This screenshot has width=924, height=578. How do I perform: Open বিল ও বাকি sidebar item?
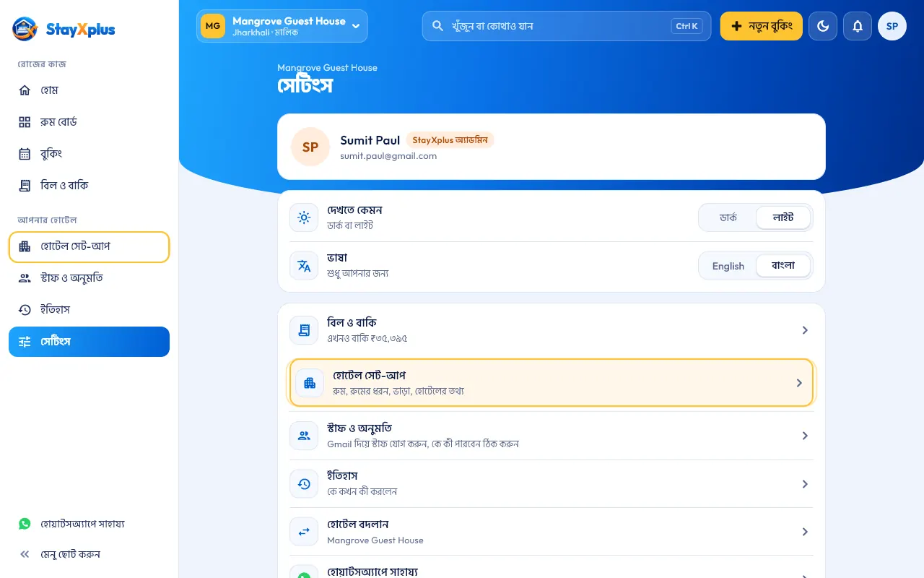(89, 186)
